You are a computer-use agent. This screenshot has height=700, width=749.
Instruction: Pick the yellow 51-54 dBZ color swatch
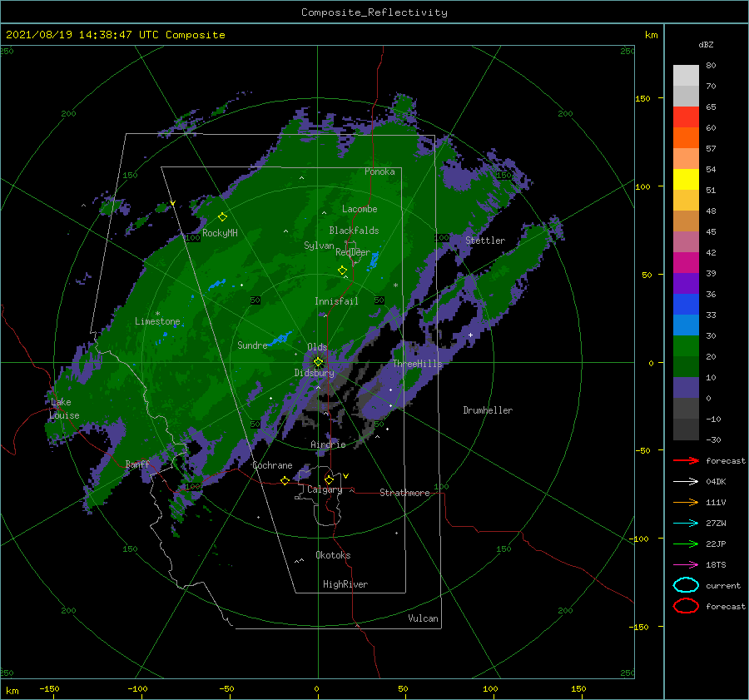pyautogui.click(x=686, y=179)
